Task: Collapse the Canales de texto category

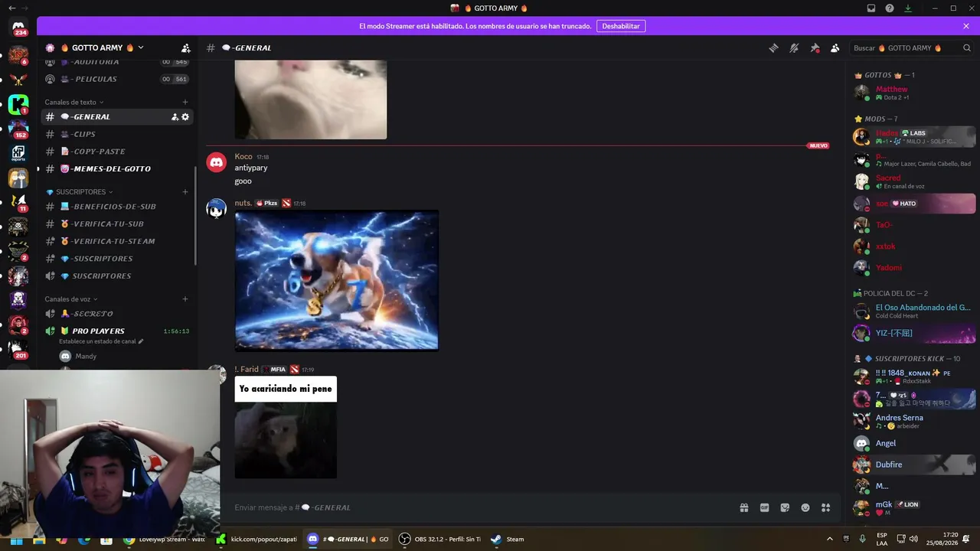Action: pos(73,102)
